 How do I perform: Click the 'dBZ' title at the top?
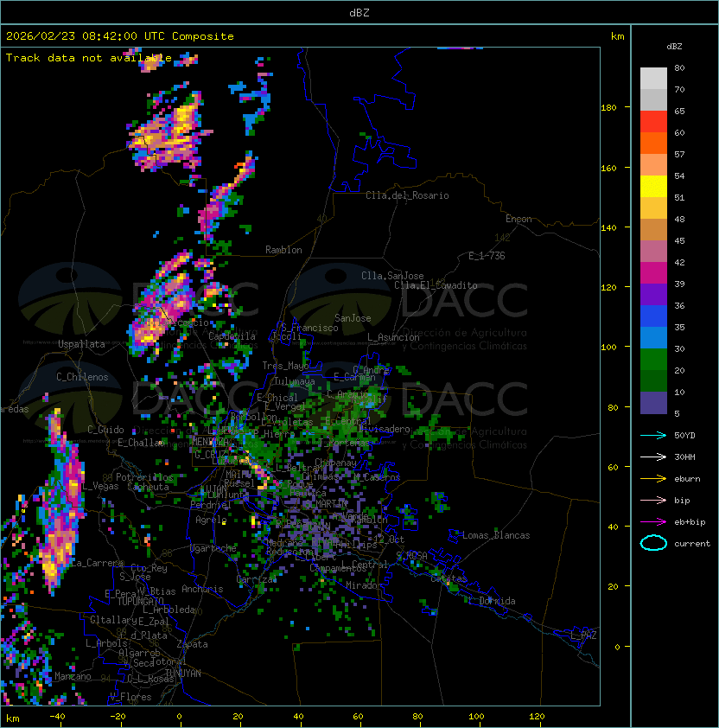359,13
